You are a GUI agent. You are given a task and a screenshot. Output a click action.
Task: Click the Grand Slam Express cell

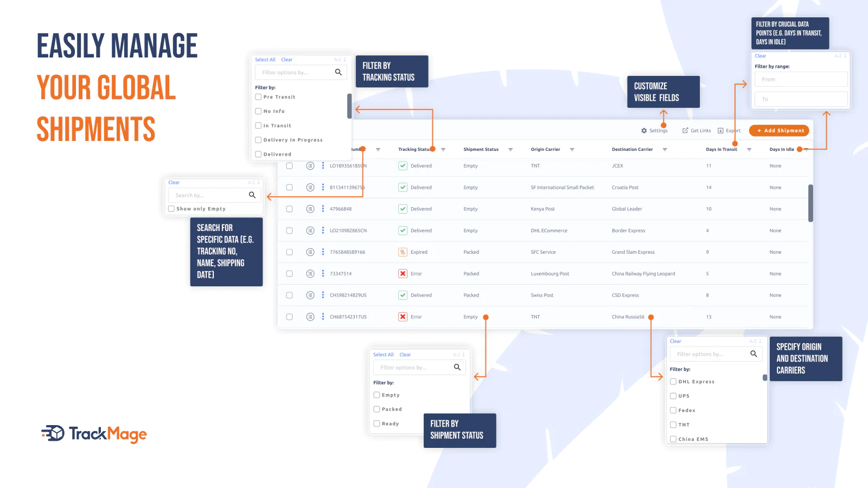[x=633, y=252]
